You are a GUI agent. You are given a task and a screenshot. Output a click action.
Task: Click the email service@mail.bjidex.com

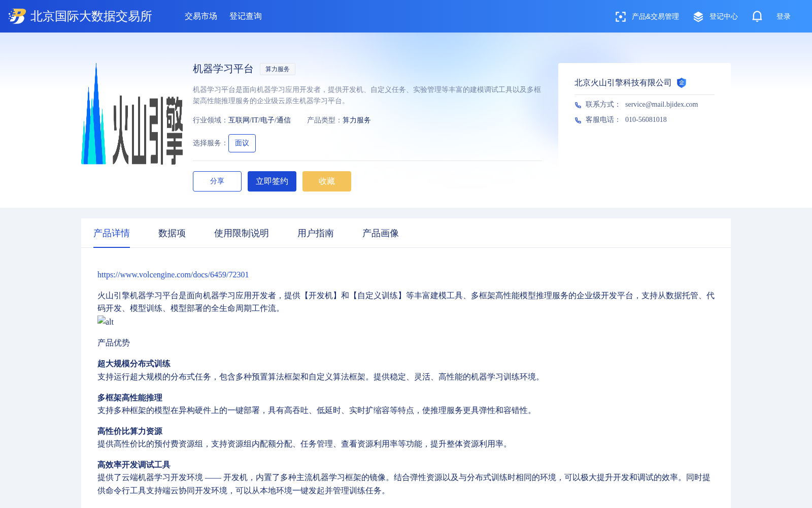click(662, 105)
